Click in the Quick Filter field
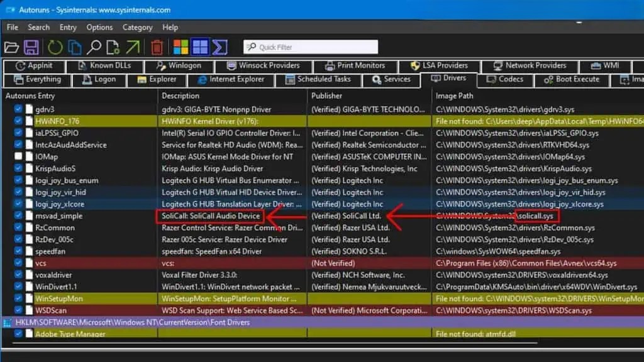This screenshot has width=644, height=362. (x=311, y=47)
